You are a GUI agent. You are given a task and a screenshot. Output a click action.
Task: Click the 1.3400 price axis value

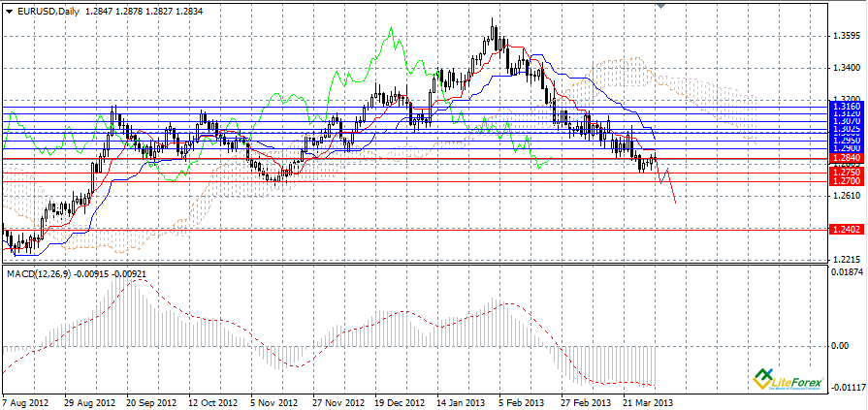847,68
